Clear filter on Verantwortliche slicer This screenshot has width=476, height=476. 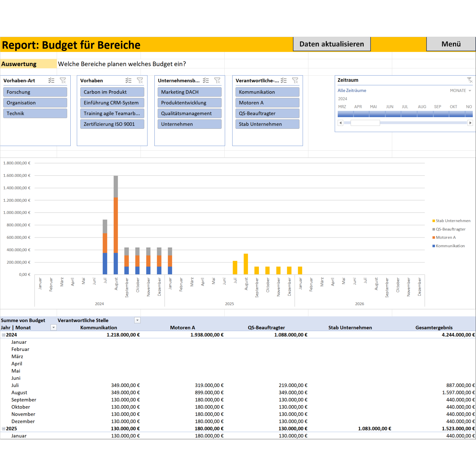click(295, 81)
